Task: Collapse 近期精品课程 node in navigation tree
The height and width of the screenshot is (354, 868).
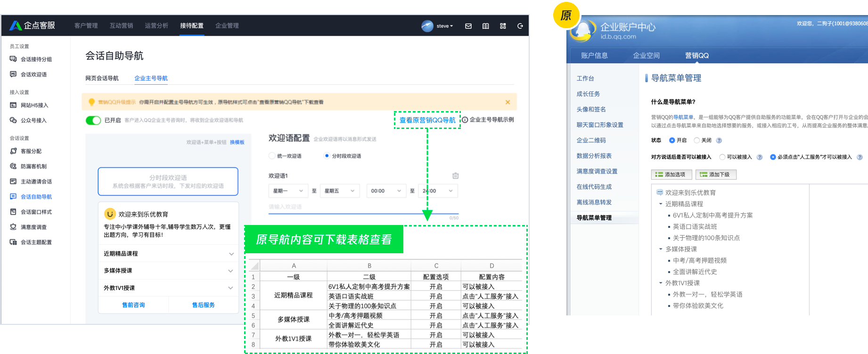Action: (x=661, y=204)
